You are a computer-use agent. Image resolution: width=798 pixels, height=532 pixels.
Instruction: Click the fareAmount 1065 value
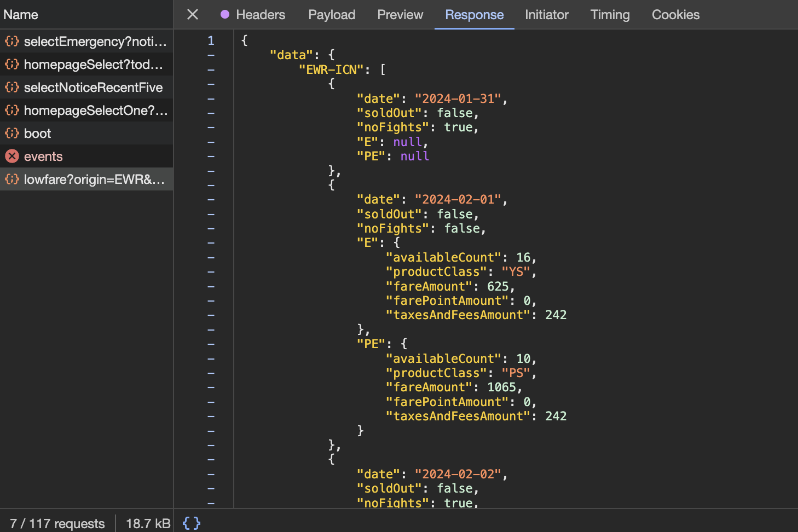[501, 387]
